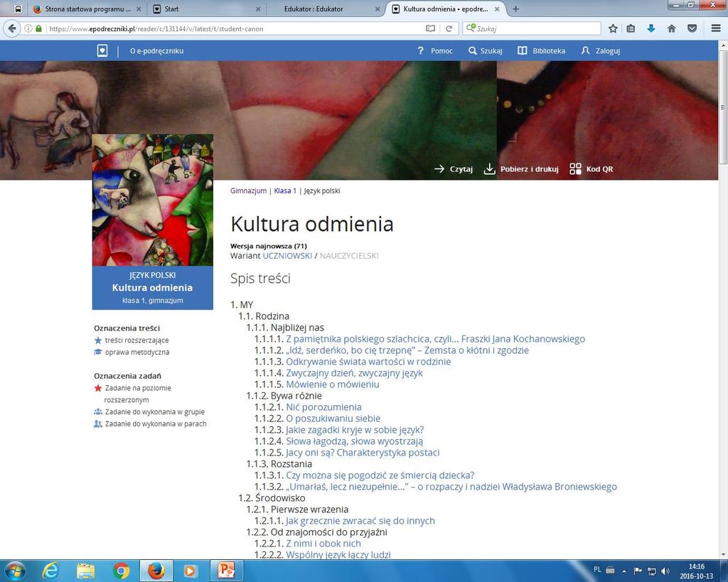Click volume icon in system tray
This screenshot has width=728, height=582.
click(665, 571)
